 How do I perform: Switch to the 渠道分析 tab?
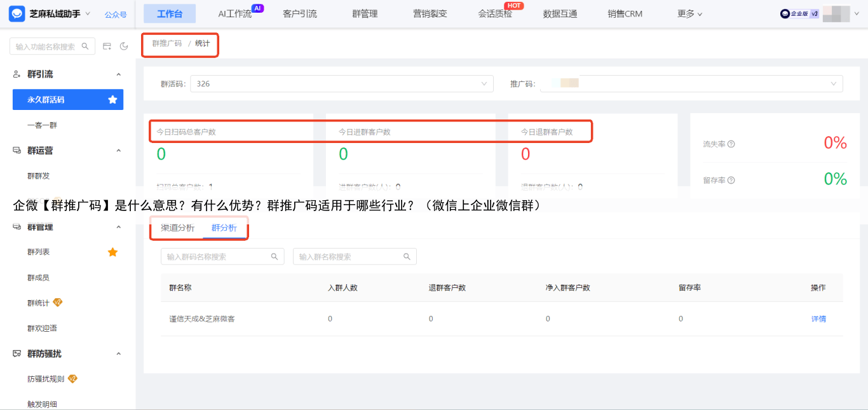point(177,228)
